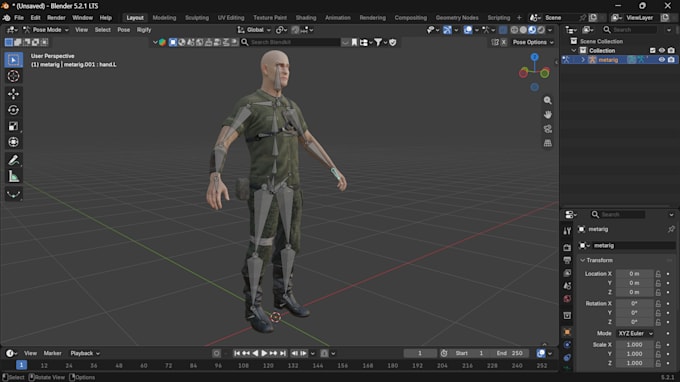Jump to the timeline end frame button
This screenshot has width=680, height=382.
[x=283, y=353]
